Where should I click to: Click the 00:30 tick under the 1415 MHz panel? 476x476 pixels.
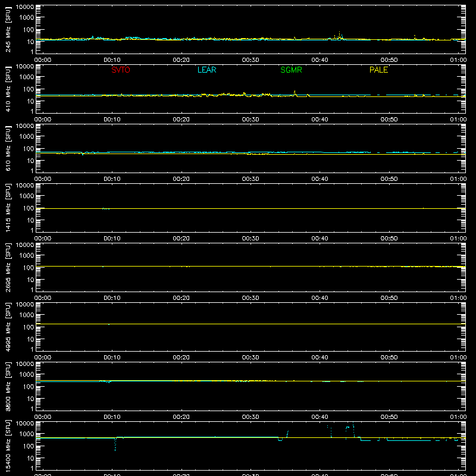coord(250,239)
